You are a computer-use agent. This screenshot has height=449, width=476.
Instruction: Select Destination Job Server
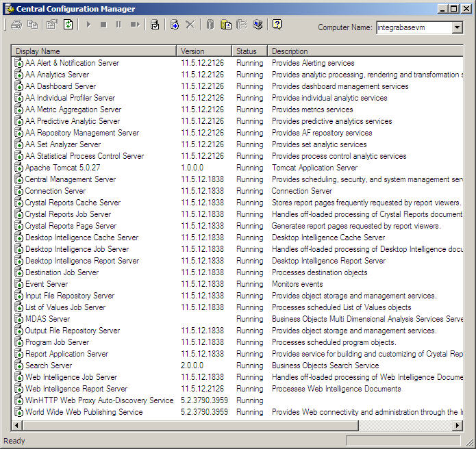[x=62, y=272]
